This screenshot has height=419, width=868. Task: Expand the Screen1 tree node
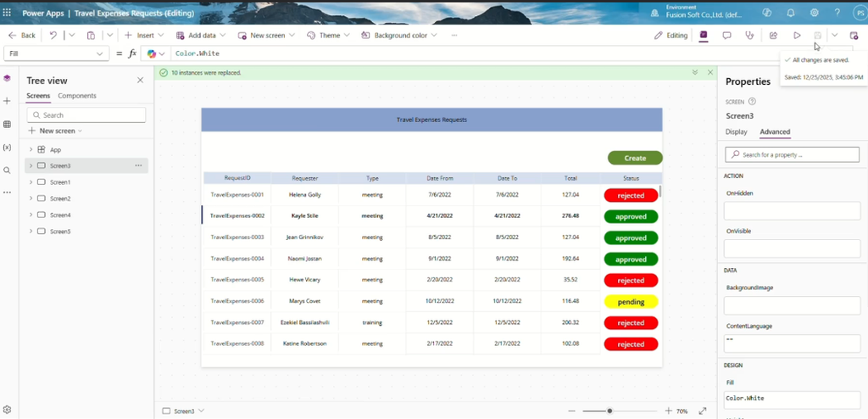[x=31, y=182]
